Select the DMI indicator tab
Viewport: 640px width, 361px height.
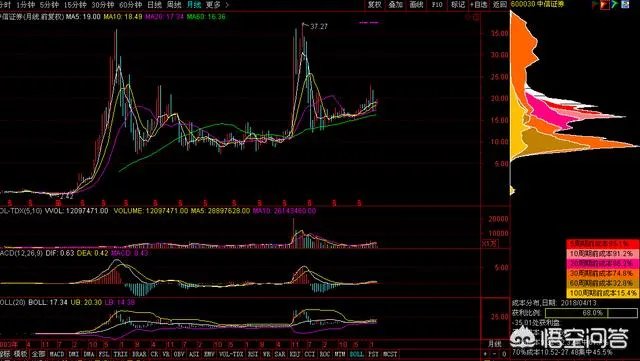(x=74, y=354)
